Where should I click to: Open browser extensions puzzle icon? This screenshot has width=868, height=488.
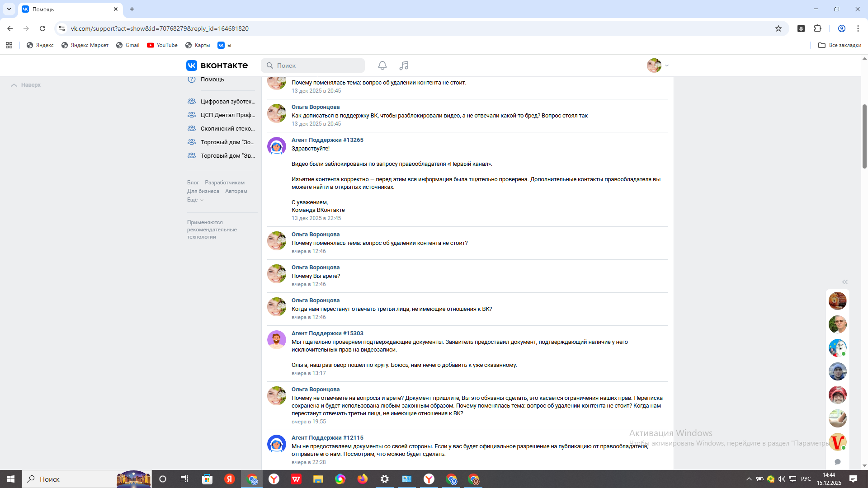817,28
